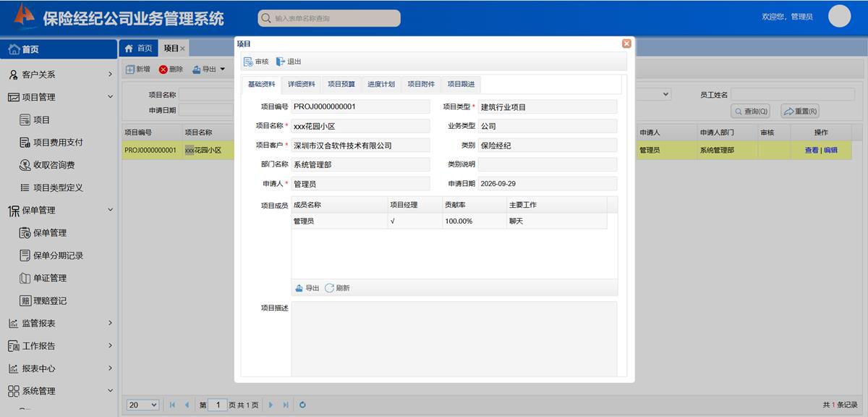The height and width of the screenshot is (417, 868).
Task: Click PROJ0000000001 cell in background grid
Action: pyautogui.click(x=150, y=151)
